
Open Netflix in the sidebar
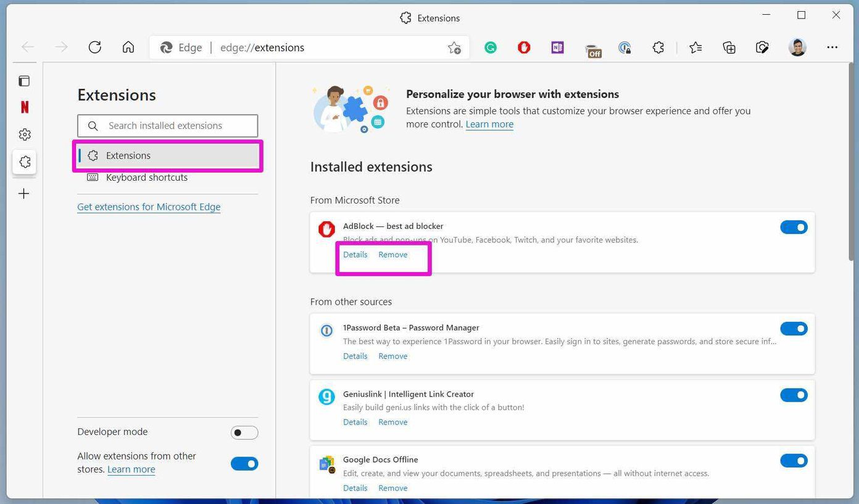tap(25, 107)
